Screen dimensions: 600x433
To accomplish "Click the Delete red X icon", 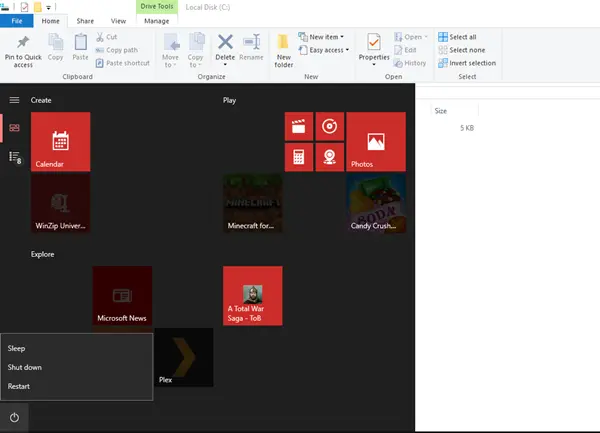I will (x=225, y=42).
